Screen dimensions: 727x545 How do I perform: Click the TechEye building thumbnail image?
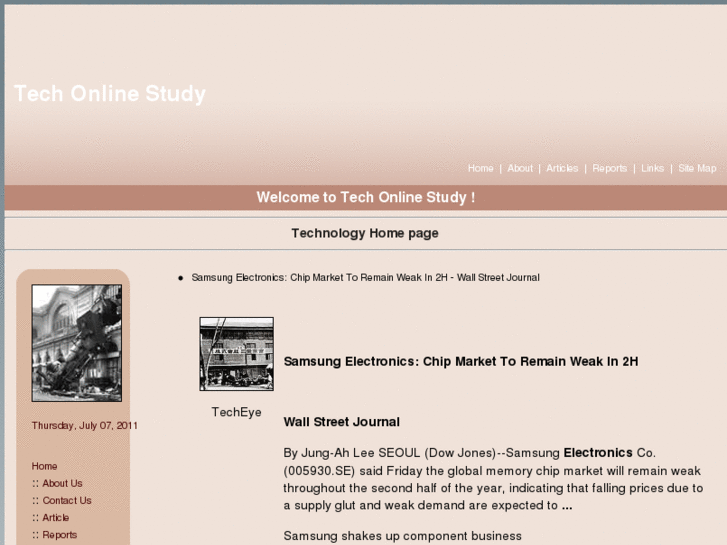[x=236, y=354]
